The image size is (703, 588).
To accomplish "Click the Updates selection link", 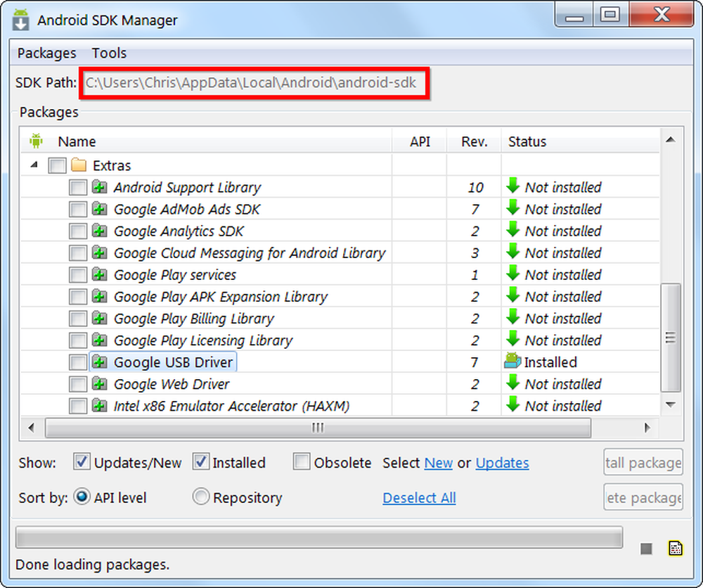I will pos(502,462).
